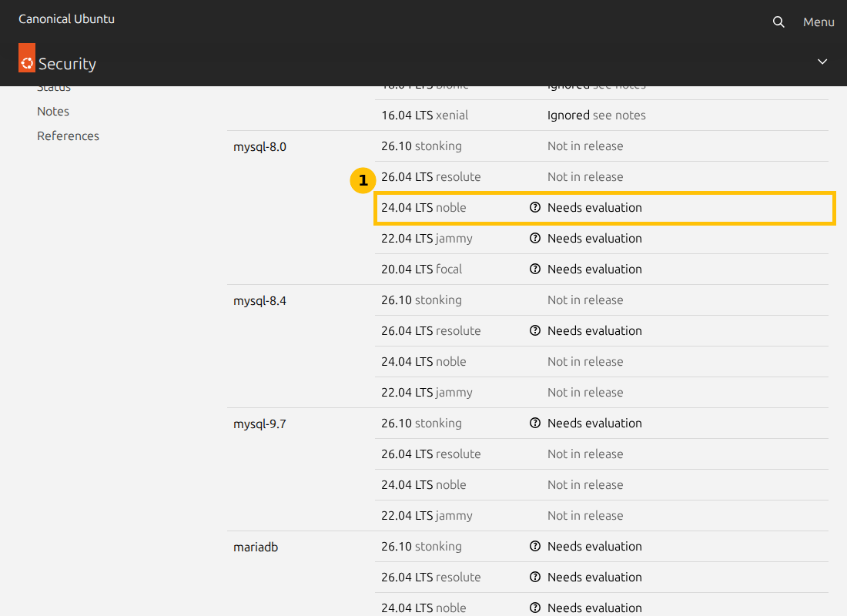Click '24.04 LTS noble' in the mysql-9.7 group
Screen dimensions: 847x616
point(423,484)
